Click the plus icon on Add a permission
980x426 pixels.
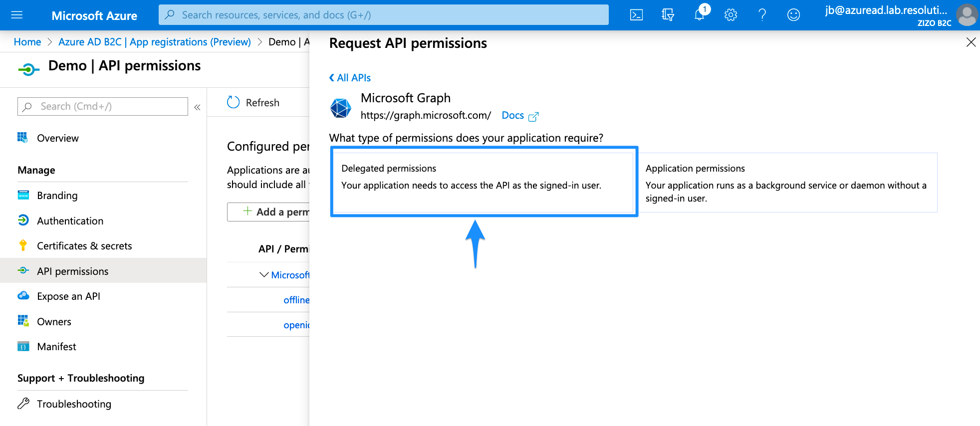247,211
